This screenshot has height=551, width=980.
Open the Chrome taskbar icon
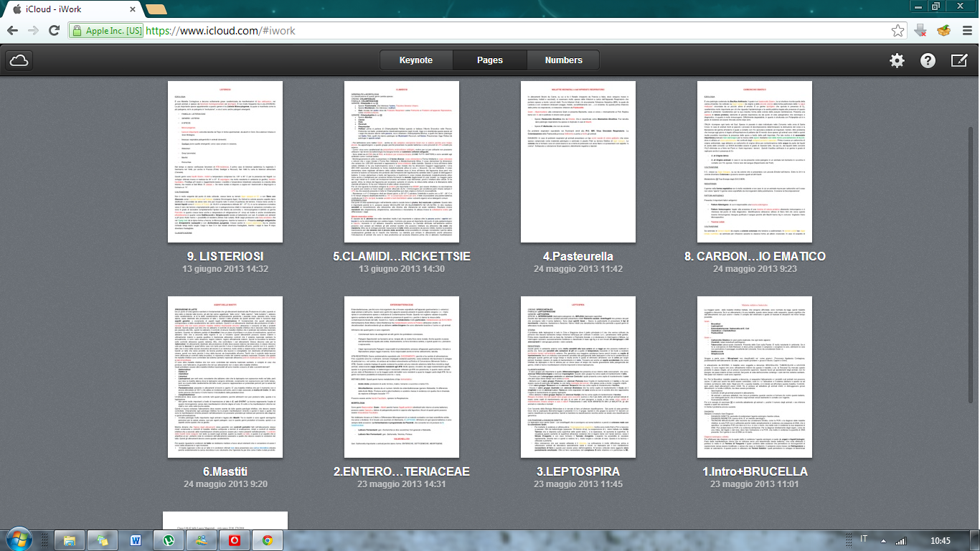267,540
